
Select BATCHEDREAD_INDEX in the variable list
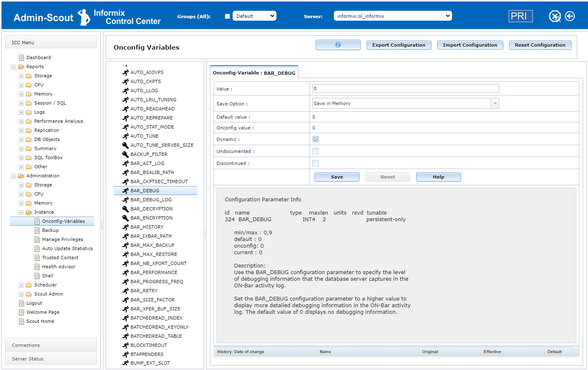[156, 318]
